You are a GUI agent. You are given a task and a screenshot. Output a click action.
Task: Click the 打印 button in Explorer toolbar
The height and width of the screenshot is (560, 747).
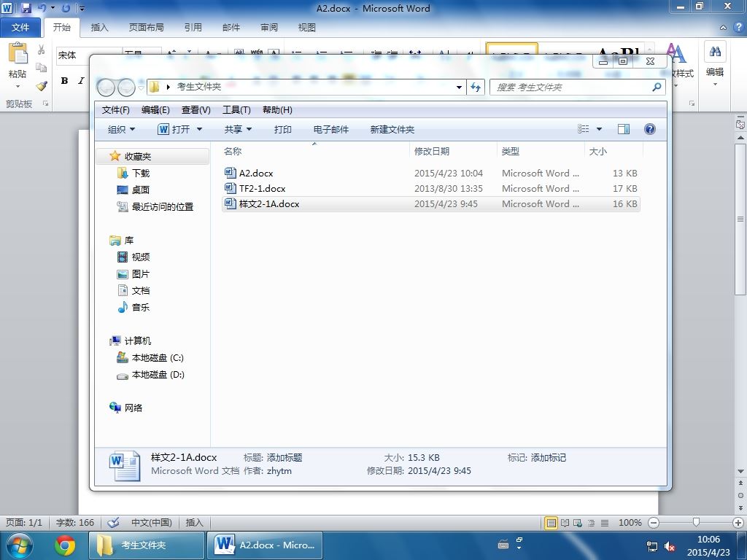pyautogui.click(x=282, y=130)
